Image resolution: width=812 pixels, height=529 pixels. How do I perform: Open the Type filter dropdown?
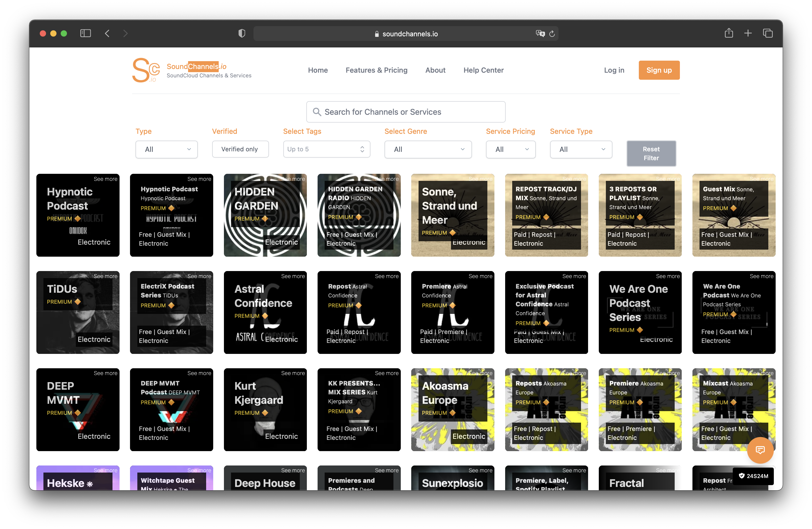[166, 149]
